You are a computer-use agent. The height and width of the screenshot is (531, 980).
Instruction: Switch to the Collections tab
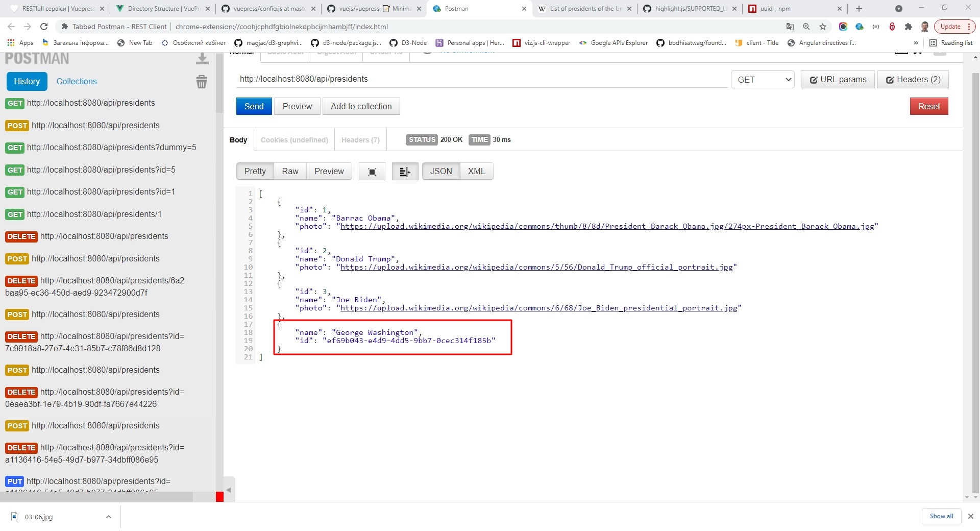pos(77,82)
